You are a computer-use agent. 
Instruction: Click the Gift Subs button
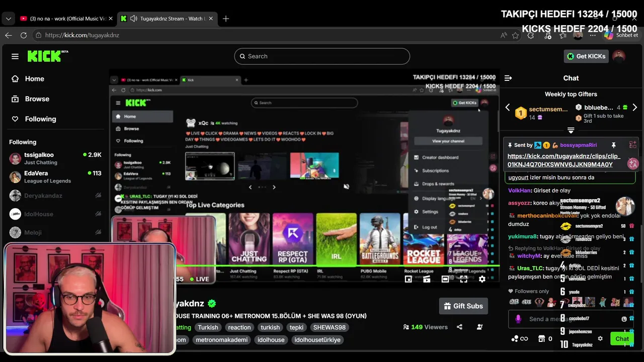pyautogui.click(x=463, y=306)
